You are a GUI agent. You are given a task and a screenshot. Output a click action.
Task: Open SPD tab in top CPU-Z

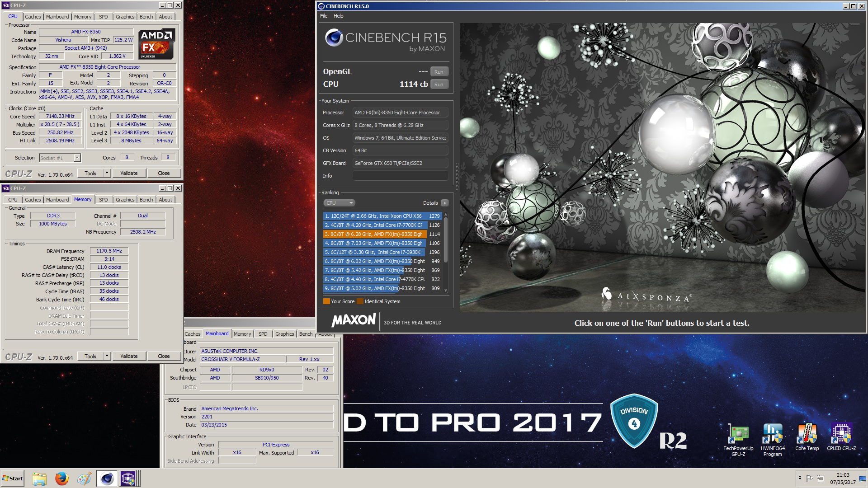104,17
